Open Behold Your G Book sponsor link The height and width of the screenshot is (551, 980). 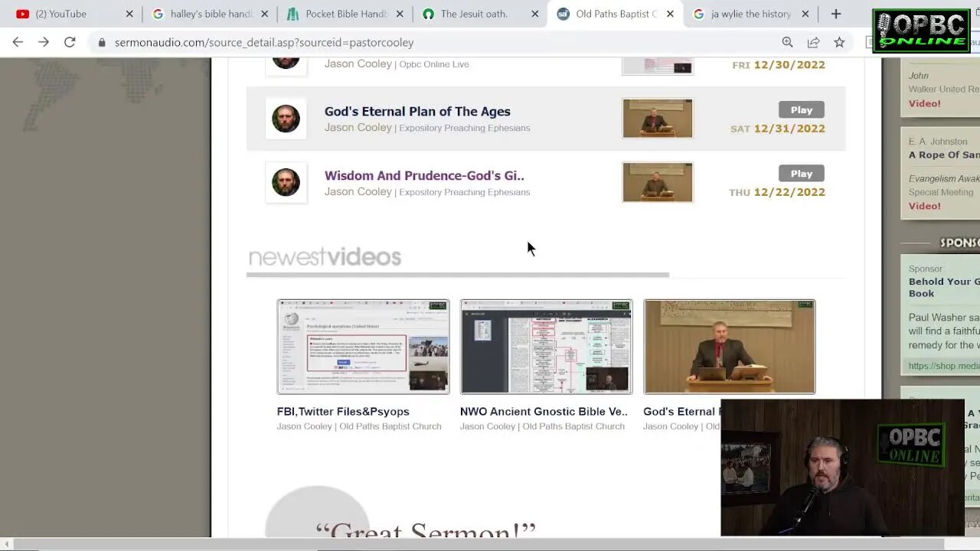click(944, 287)
